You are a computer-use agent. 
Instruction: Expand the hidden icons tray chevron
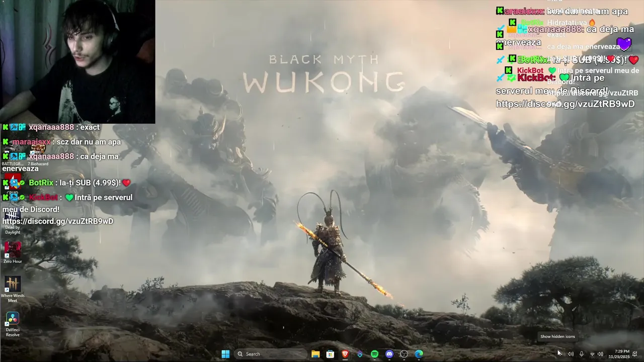point(559,354)
